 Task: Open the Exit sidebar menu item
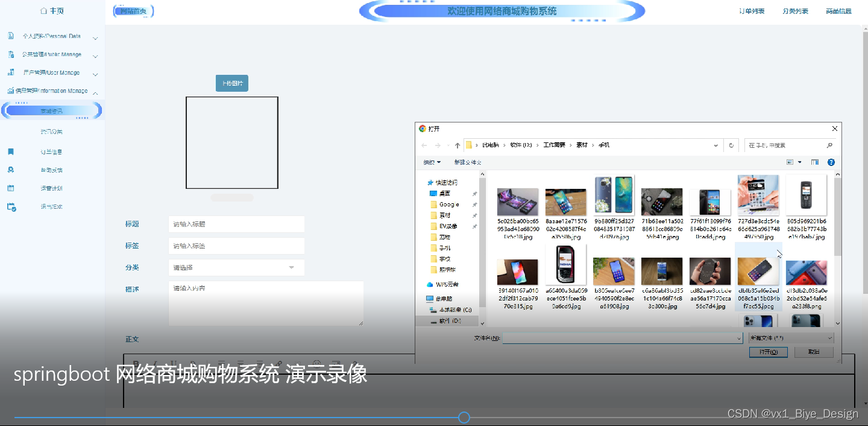[x=51, y=206]
